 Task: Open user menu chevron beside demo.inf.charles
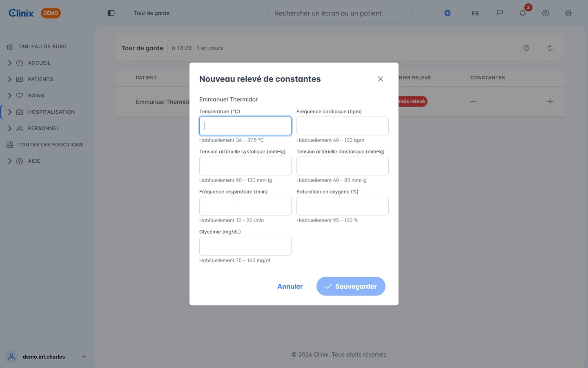pyautogui.click(x=84, y=357)
